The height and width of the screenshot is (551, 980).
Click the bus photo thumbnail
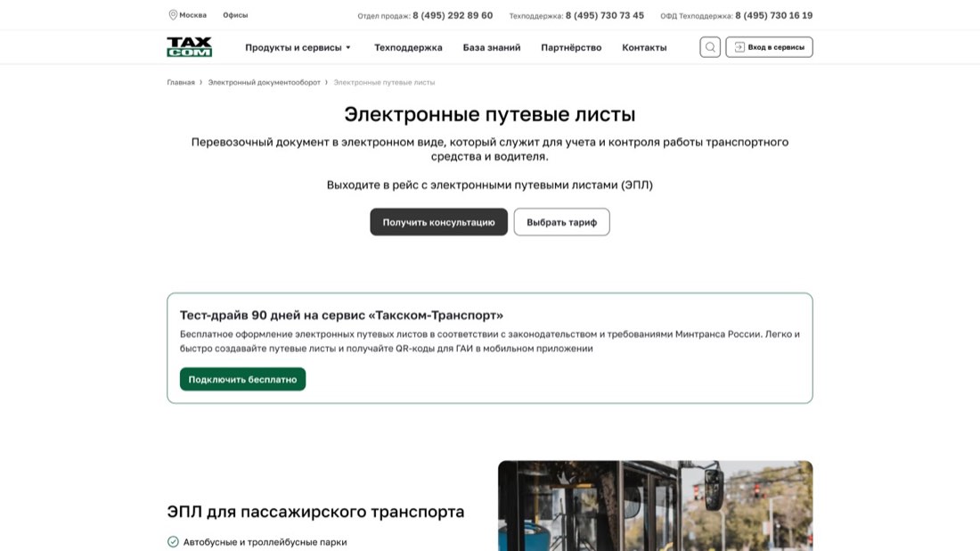[655, 506]
